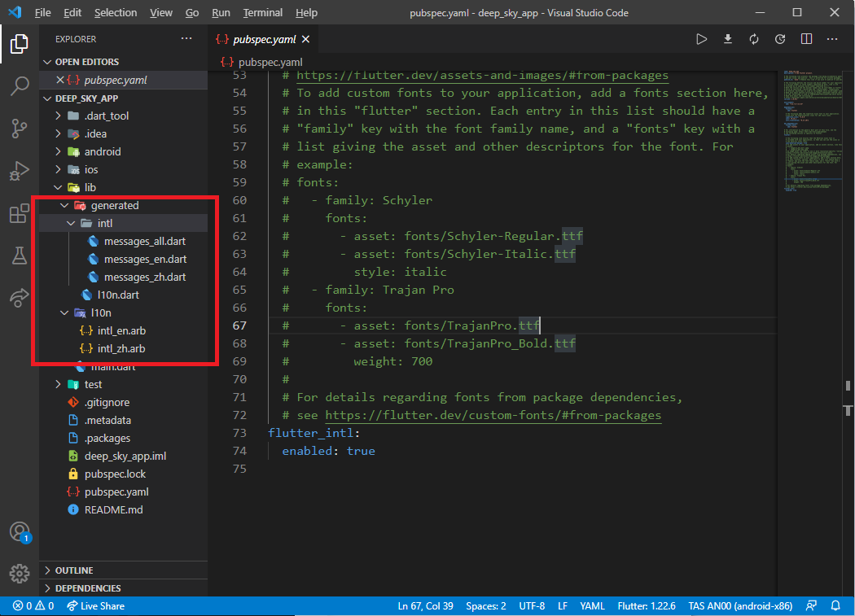Open the Explorer view in activity bar
The height and width of the screenshot is (616, 855).
tap(19, 44)
